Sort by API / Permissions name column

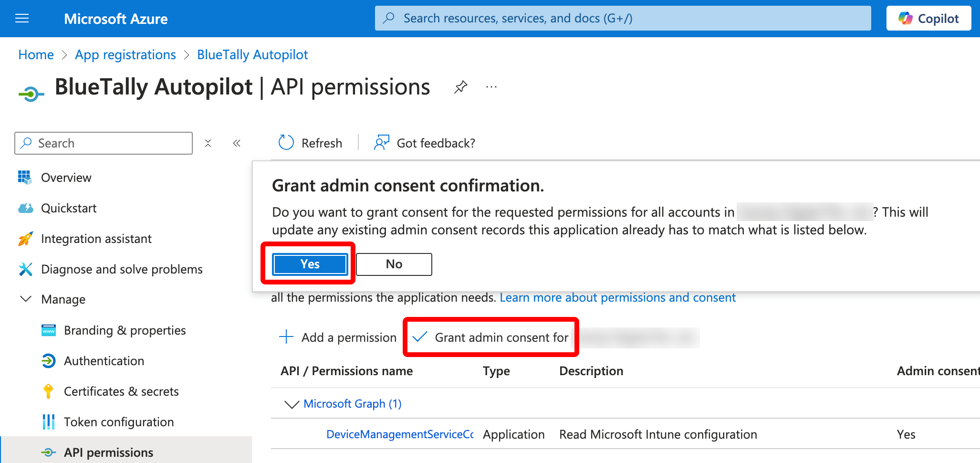pyautogui.click(x=347, y=371)
